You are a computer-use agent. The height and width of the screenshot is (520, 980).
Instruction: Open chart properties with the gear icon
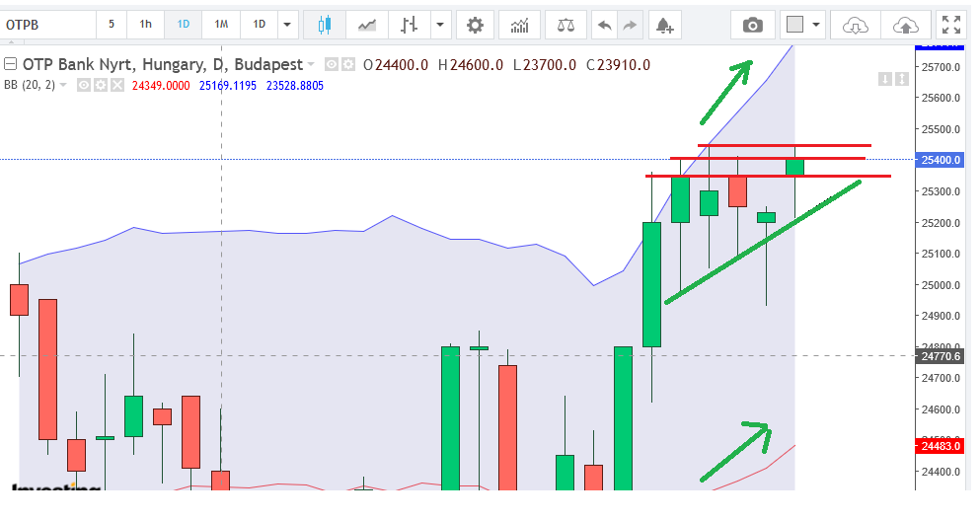[475, 25]
